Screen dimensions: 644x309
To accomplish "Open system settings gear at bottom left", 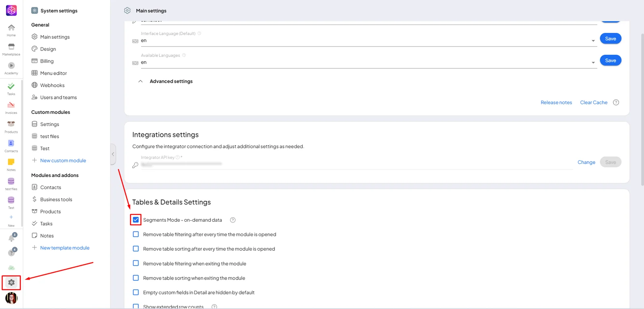I will 11,282.
